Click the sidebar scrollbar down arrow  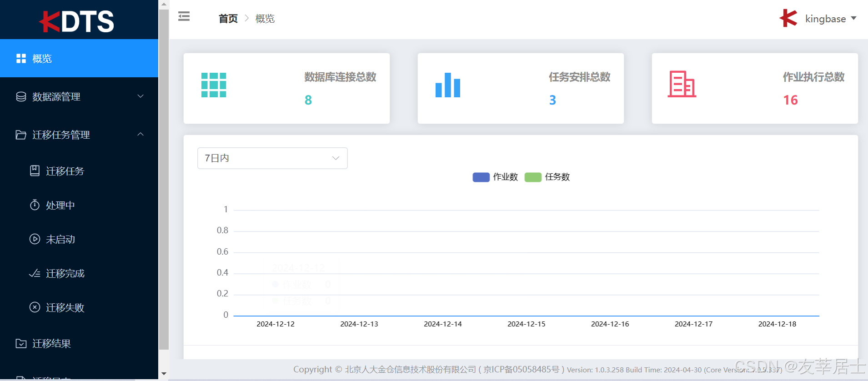click(164, 374)
